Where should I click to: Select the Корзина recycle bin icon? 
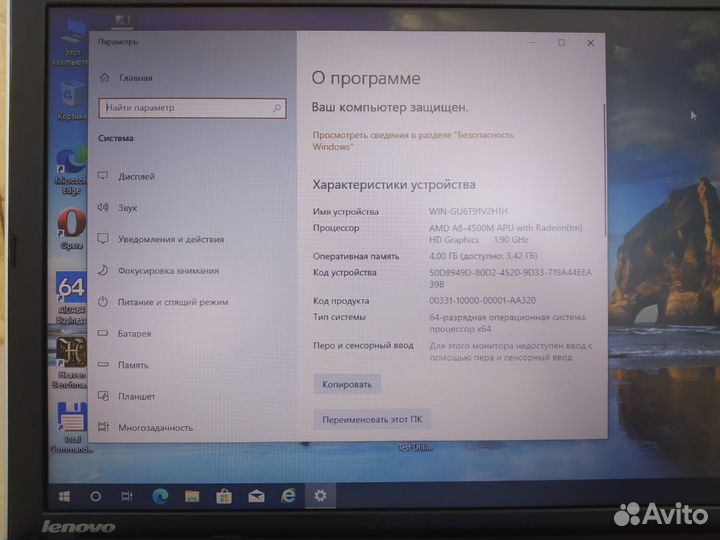pos(72,101)
